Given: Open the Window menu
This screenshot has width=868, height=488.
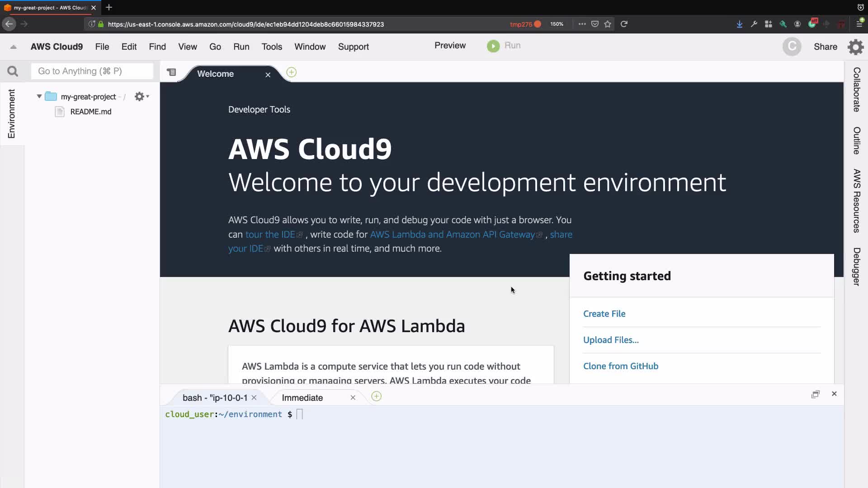Looking at the screenshot, I should tap(310, 47).
